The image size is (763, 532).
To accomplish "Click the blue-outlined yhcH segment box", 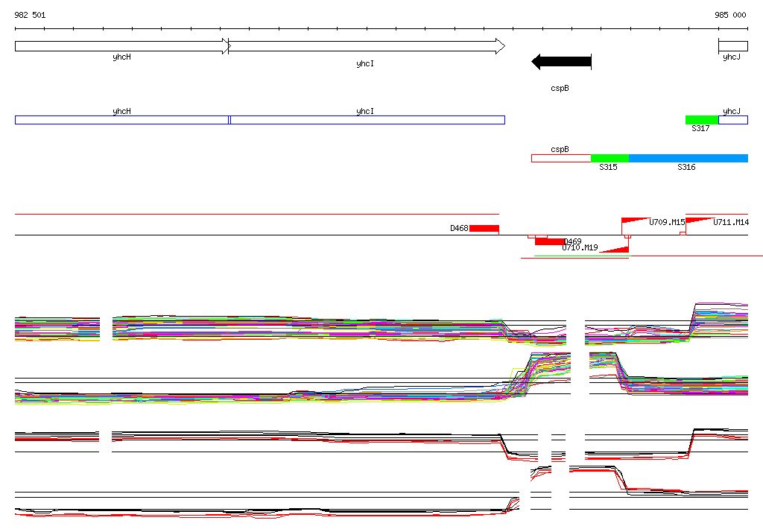I will click(122, 120).
